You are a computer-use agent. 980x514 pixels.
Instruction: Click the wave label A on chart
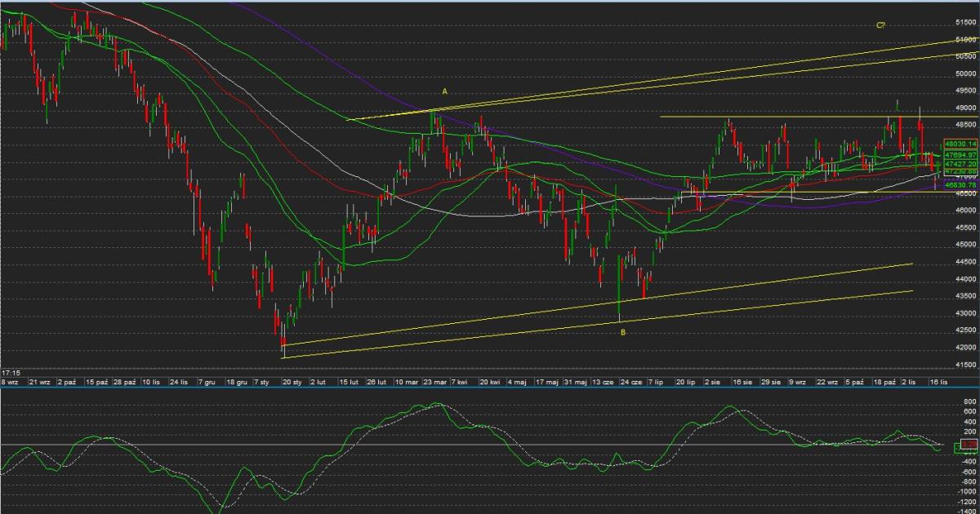coord(445,91)
